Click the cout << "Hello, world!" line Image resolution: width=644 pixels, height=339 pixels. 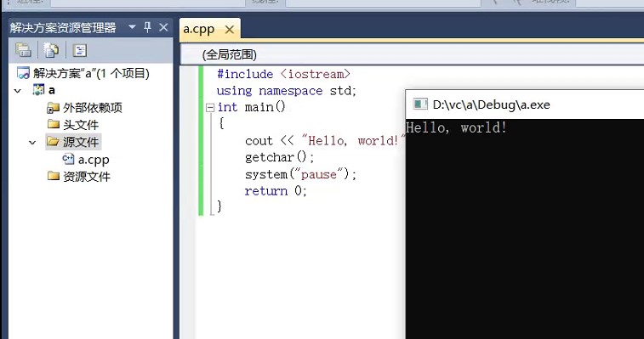click(x=325, y=141)
